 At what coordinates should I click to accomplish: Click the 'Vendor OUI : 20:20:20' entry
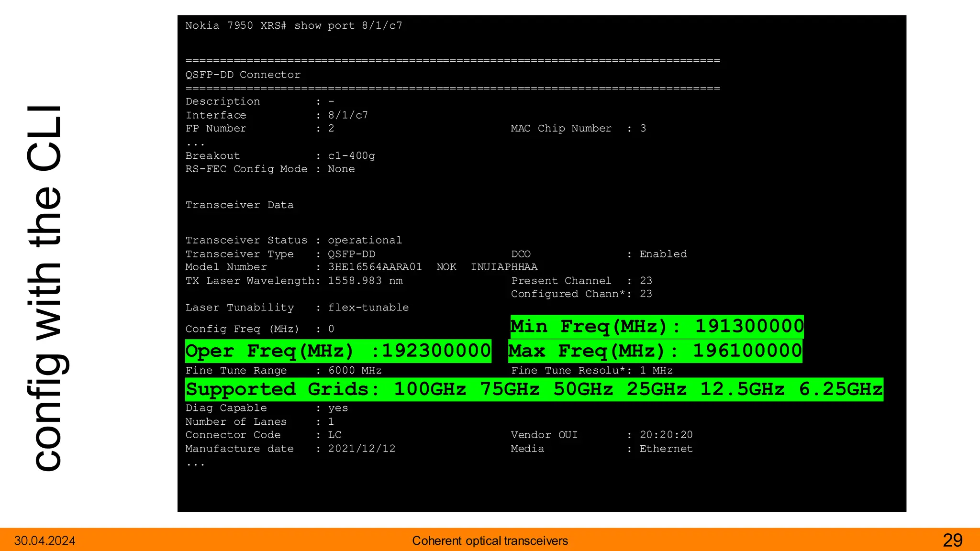(601, 435)
